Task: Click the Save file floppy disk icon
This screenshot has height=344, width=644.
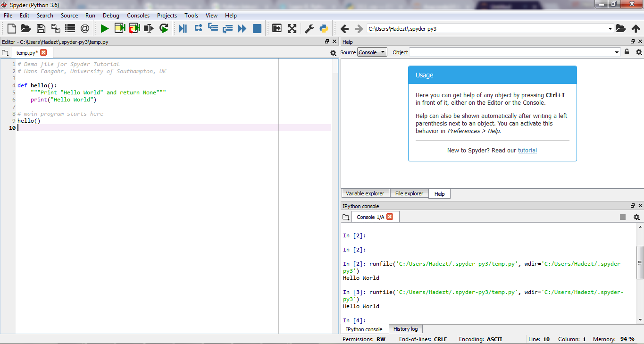Action: pos(41,28)
